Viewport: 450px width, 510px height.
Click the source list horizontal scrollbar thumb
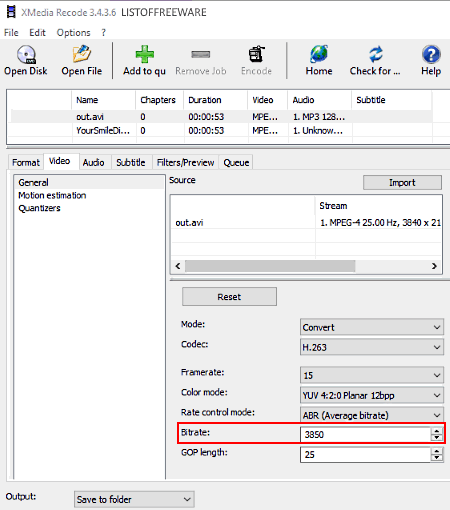pos(270,266)
